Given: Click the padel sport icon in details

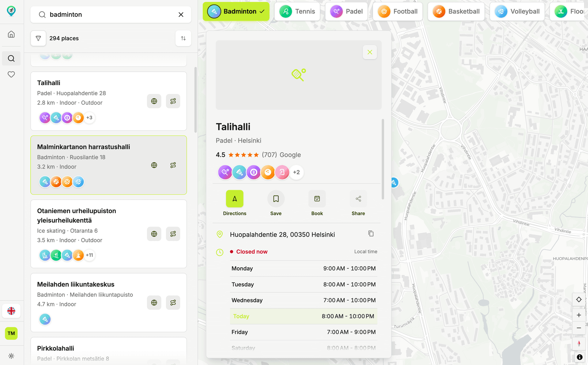Looking at the screenshot, I should click(x=225, y=172).
